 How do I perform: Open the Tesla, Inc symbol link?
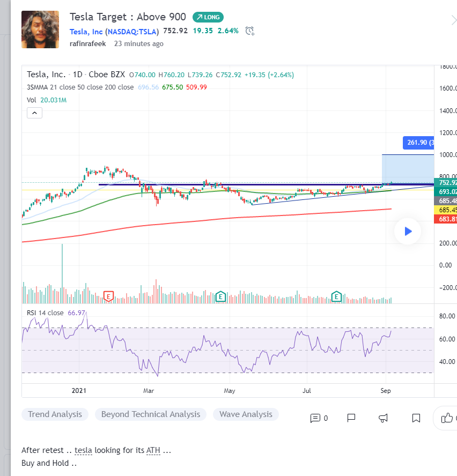86,32
